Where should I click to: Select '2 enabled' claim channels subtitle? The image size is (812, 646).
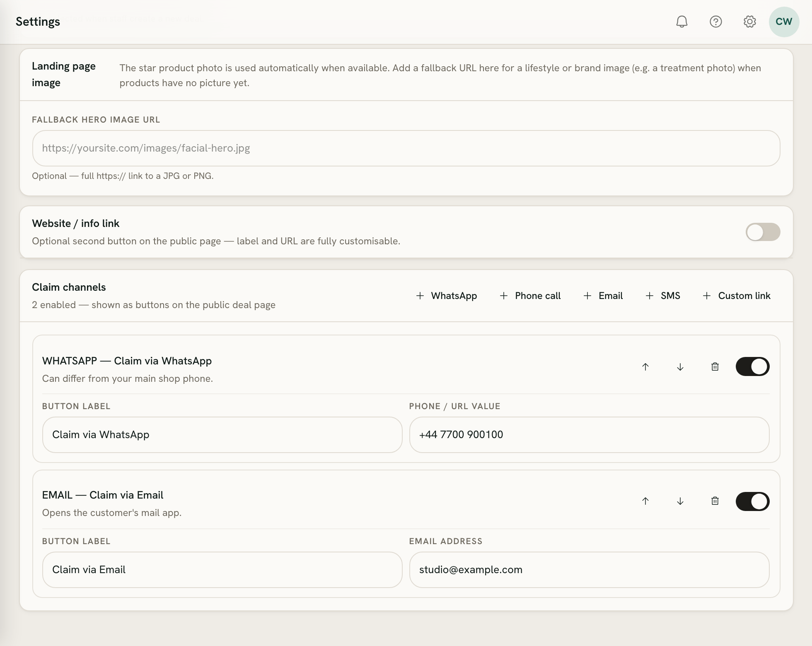point(154,305)
